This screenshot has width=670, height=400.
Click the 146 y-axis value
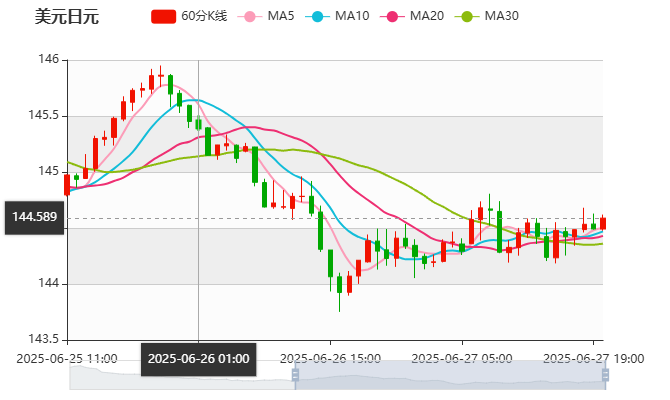[48, 59]
